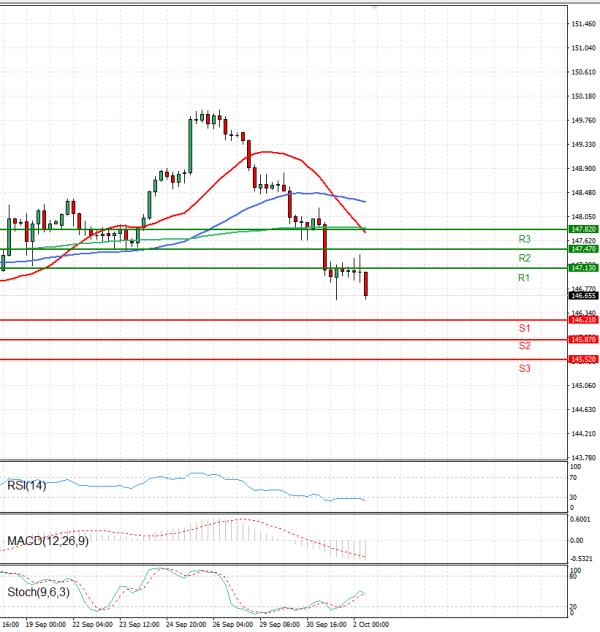The width and height of the screenshot is (600, 632).
Task: Click the 150.180 price axis label
Action: pos(583,97)
